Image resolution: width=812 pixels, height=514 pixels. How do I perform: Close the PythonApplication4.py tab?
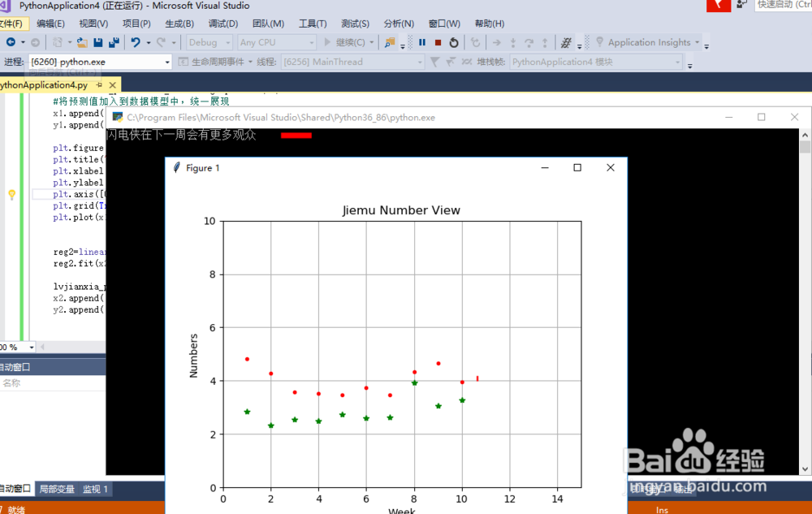point(112,85)
